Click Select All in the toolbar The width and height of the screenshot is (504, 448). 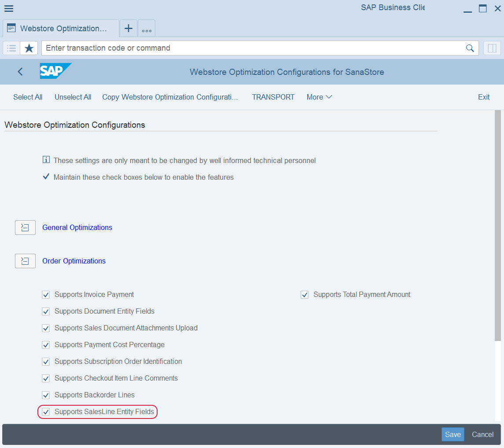[x=28, y=97]
